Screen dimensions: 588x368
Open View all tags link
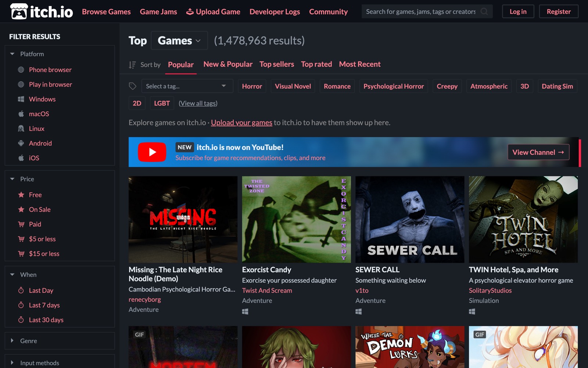[198, 103]
